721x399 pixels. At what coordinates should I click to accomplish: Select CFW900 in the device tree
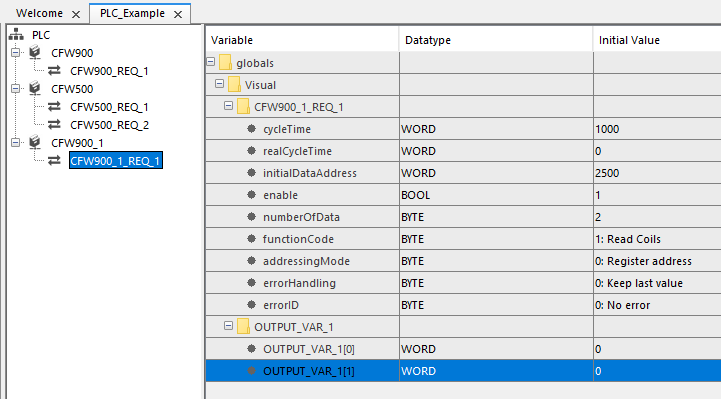point(72,53)
